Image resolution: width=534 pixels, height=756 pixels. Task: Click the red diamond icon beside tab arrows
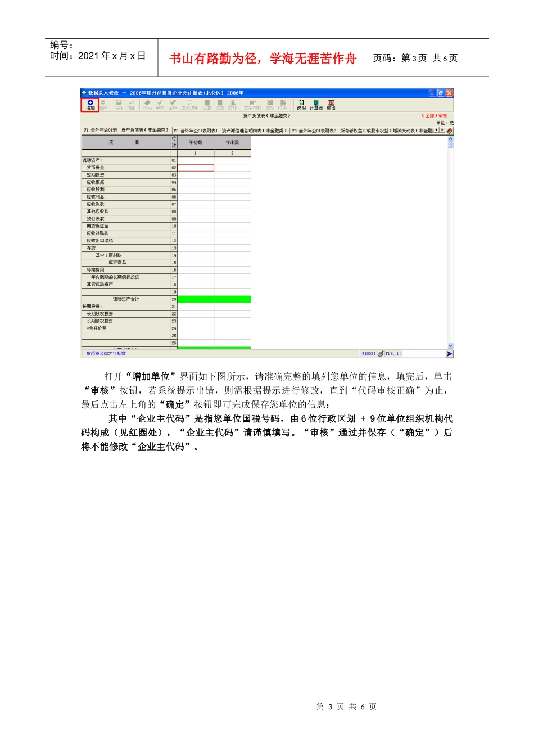[450, 130]
